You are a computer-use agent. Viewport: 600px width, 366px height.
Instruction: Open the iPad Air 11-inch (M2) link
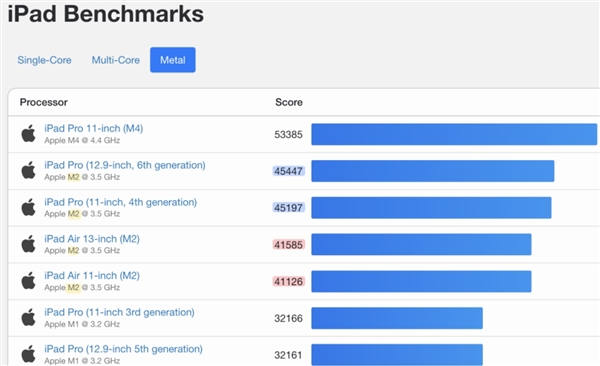click(92, 275)
